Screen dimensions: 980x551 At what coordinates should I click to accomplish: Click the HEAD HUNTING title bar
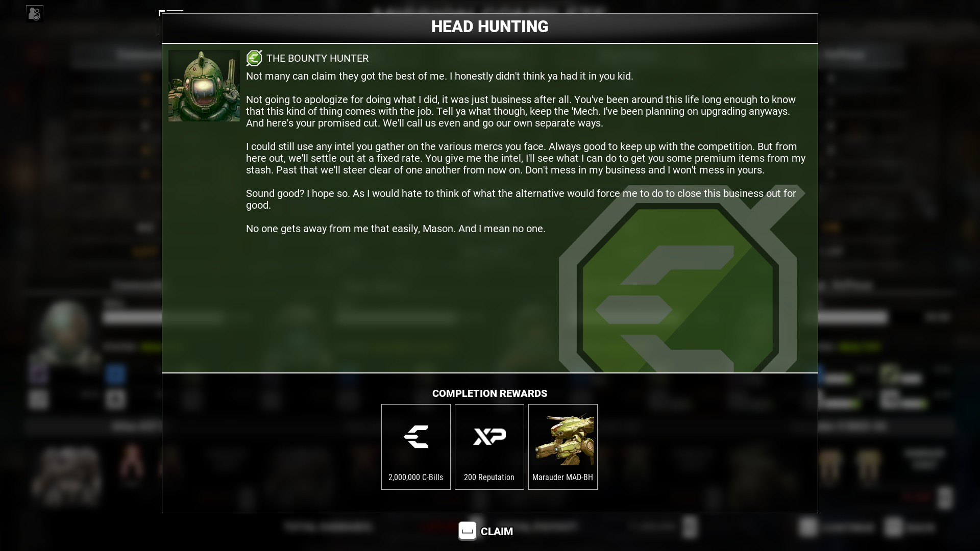pyautogui.click(x=490, y=28)
